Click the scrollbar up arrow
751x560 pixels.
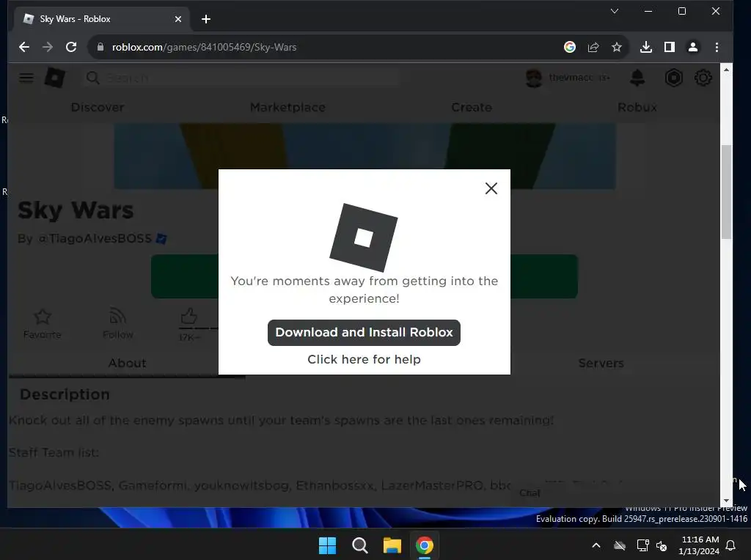pyautogui.click(x=727, y=70)
